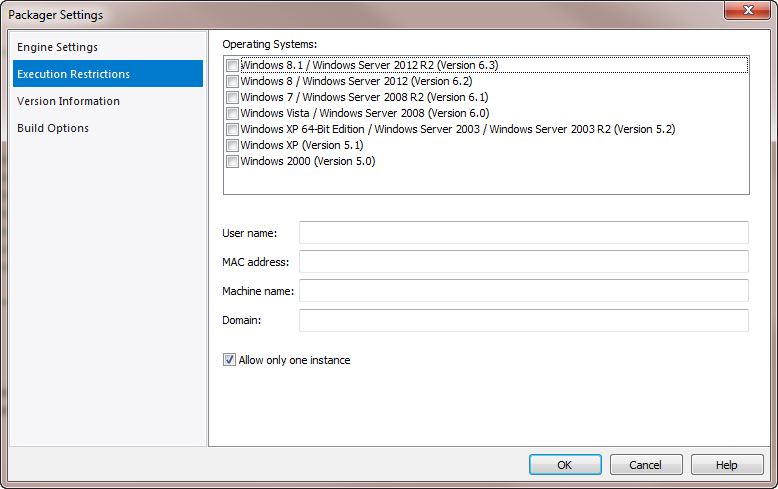The width and height of the screenshot is (778, 489).
Task: Select the Windows 7 / Windows Server 2008 R2 text
Action: (x=364, y=97)
